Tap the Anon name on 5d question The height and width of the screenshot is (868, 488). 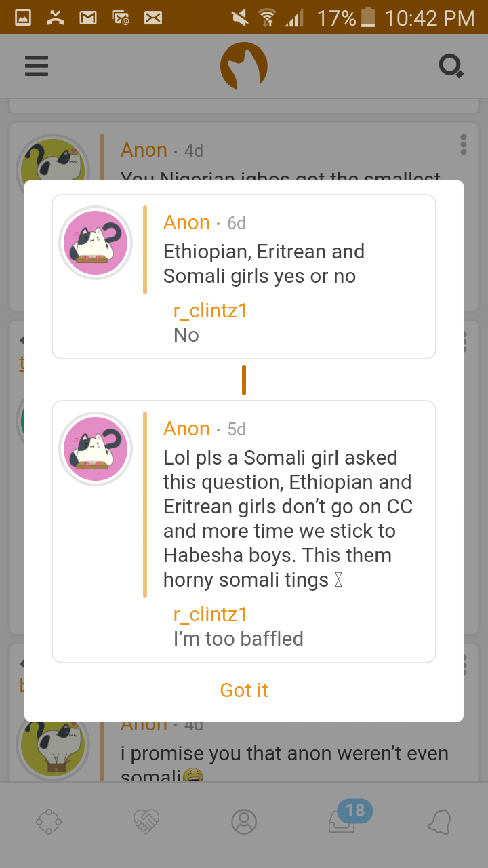(x=186, y=429)
